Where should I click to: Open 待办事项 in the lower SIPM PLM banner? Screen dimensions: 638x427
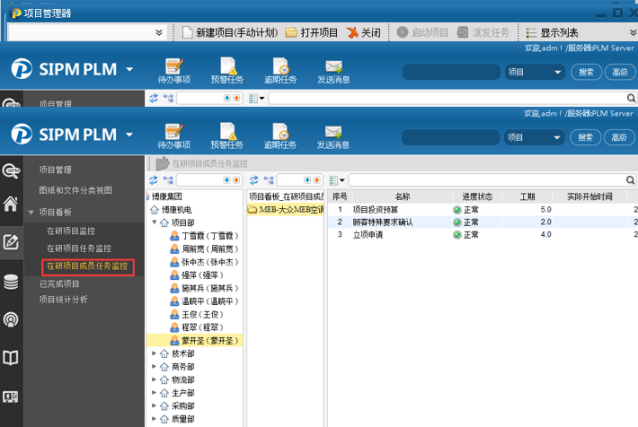click(174, 136)
